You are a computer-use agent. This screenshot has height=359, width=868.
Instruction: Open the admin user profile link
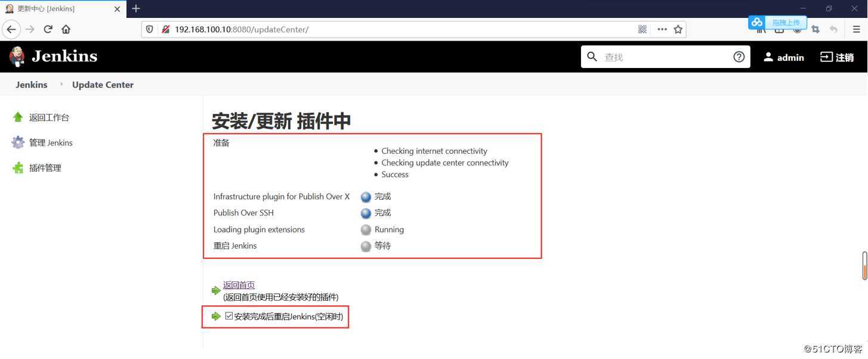[x=790, y=57]
